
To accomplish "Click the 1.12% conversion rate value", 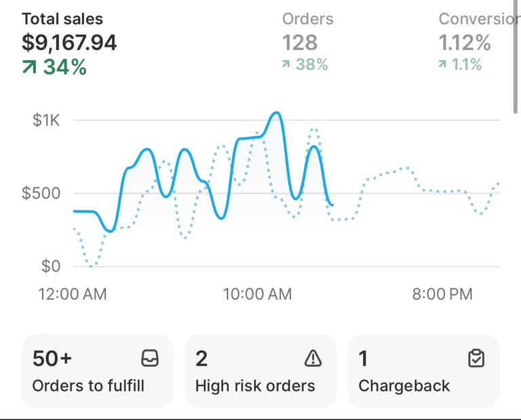I will (465, 43).
